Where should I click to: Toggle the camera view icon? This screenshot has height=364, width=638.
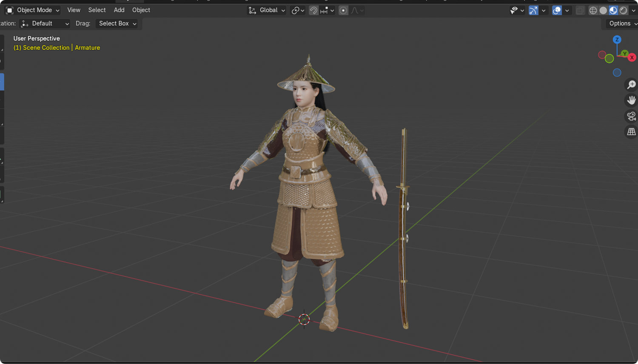(x=631, y=116)
